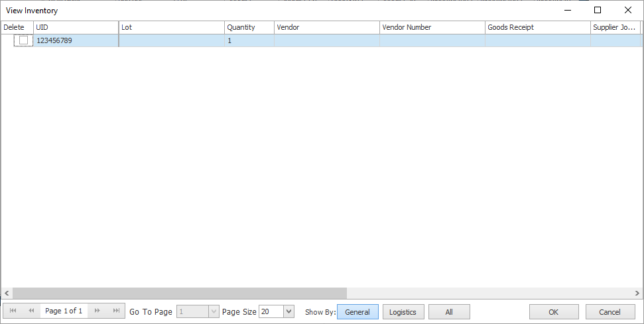
Task: Click the Cancel button
Action: tap(610, 312)
